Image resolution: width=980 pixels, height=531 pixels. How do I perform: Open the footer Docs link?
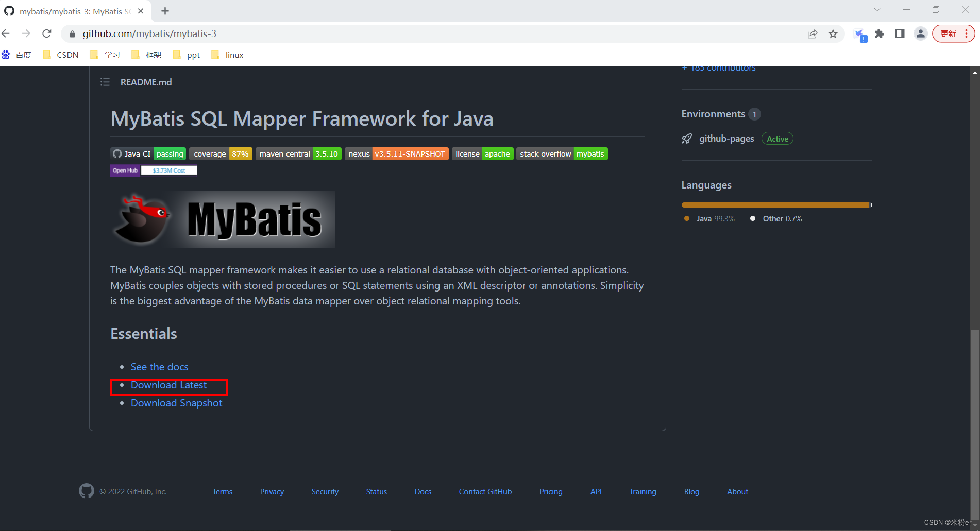pos(423,491)
